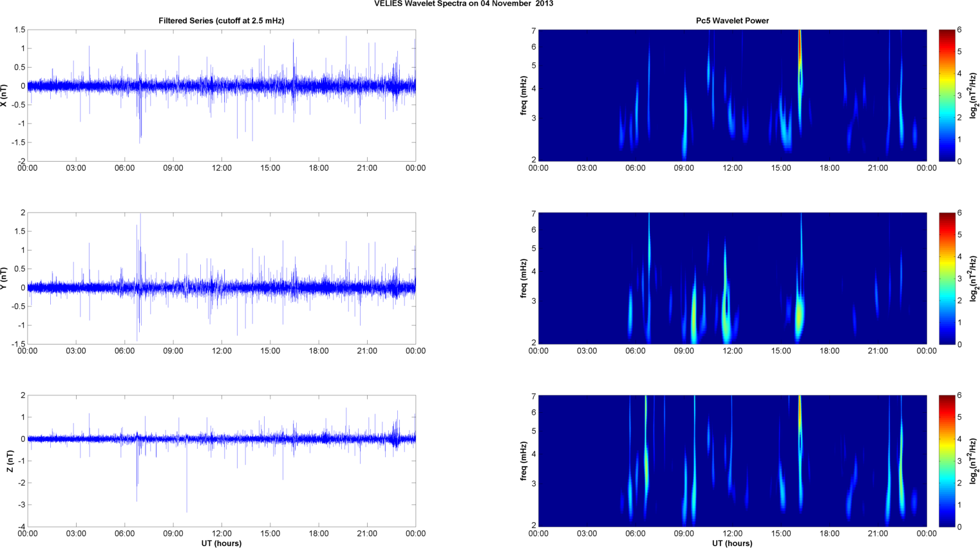Click the colorbar beside the Y-component spectrum

[947, 278]
